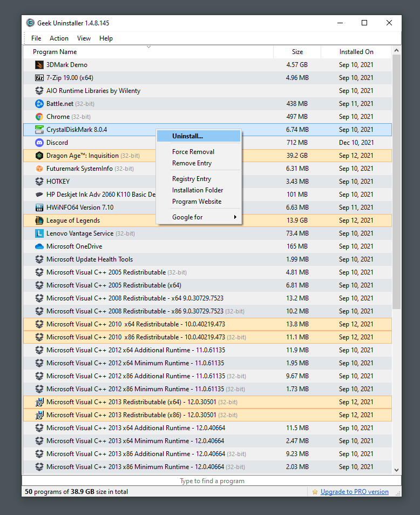420x515 pixels.
Task: Sort by the Program Name column header
Action: pyautogui.click(x=148, y=52)
